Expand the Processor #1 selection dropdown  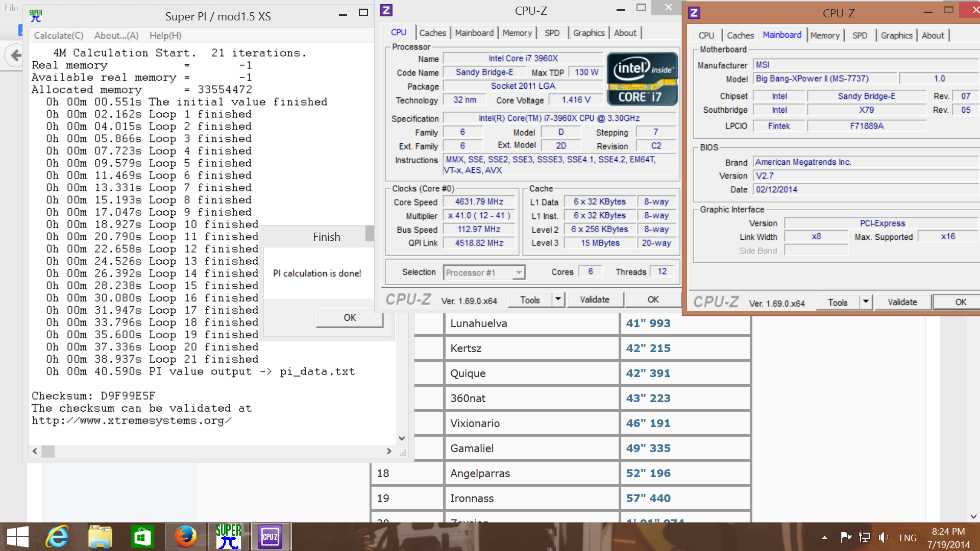tap(519, 272)
